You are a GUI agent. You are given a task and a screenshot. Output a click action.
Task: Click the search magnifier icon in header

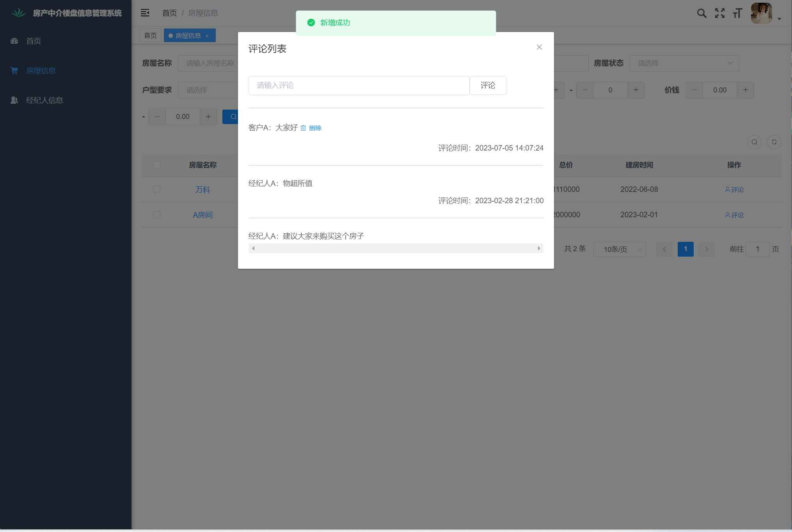coord(701,13)
